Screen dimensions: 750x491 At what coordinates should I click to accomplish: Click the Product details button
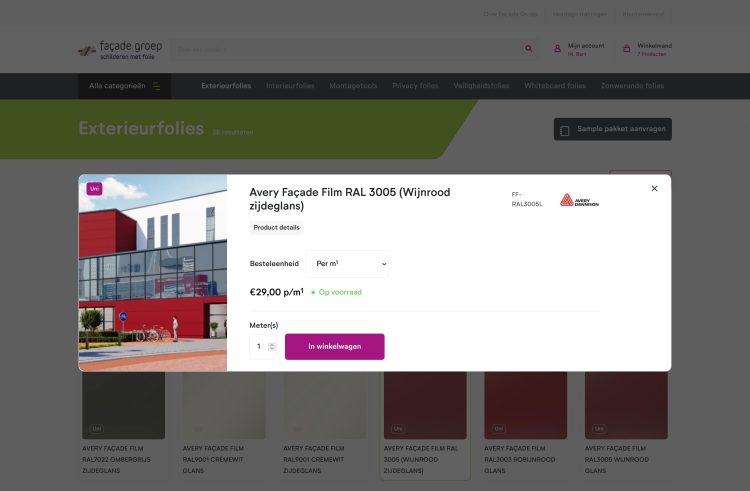(276, 228)
